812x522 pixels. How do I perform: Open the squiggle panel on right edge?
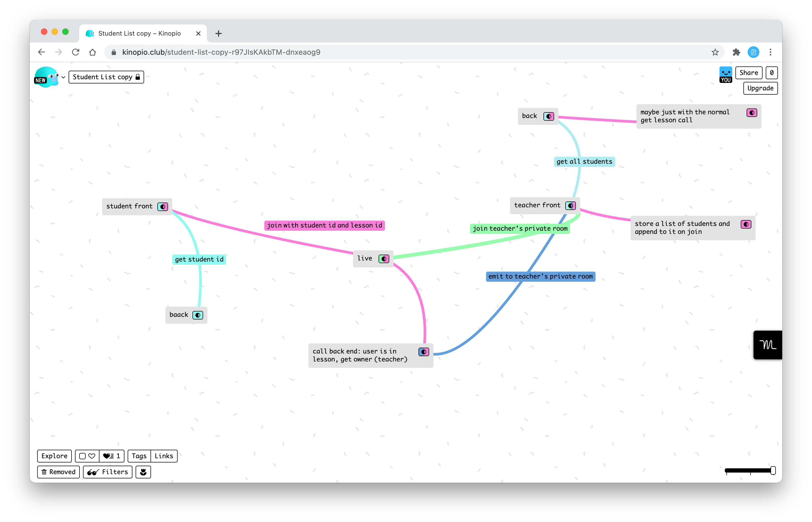[767, 345]
